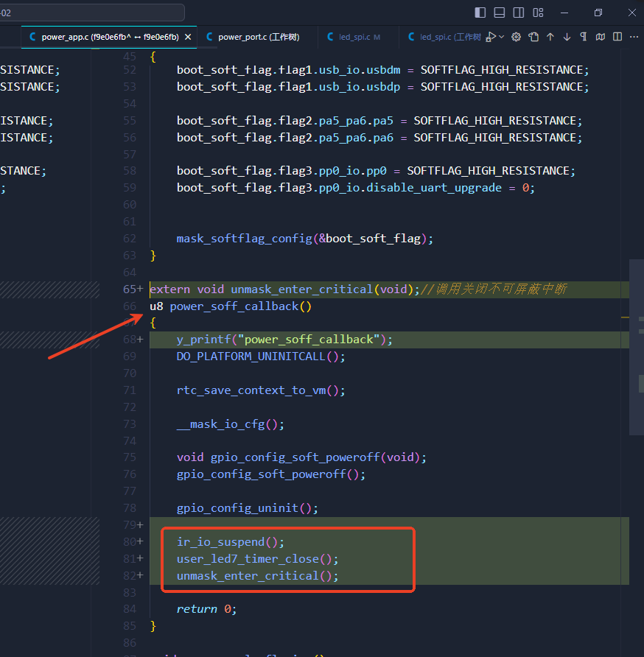Click the extern void unmask_enter_critical declaration
The width and height of the screenshot is (644, 657).
pos(285,289)
